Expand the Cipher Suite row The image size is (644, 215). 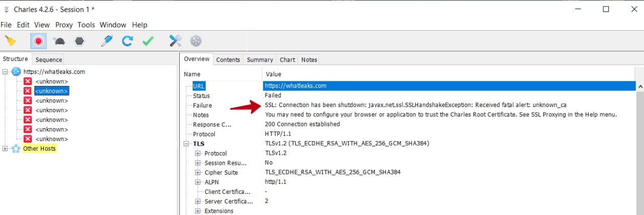point(198,172)
